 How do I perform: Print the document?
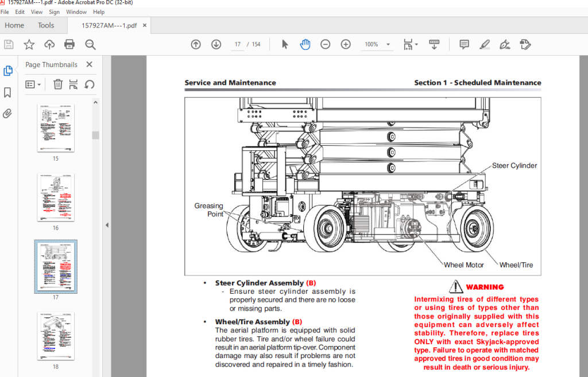pyautogui.click(x=69, y=45)
